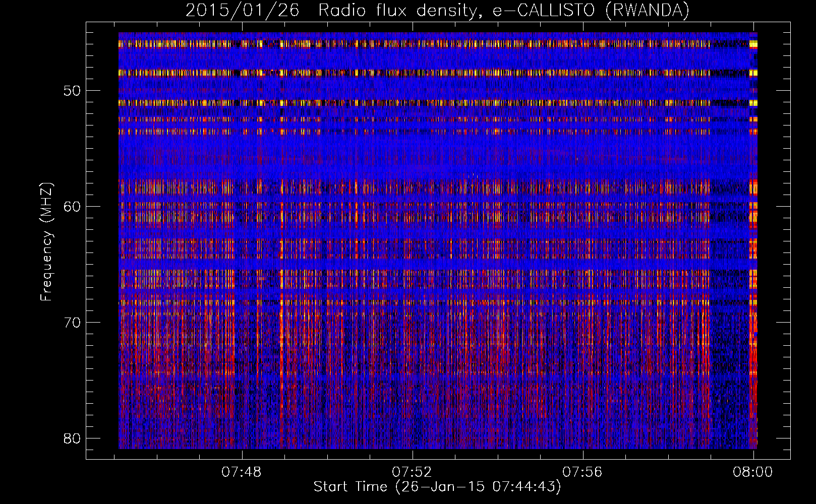
Task: Click the 50 frequency tick label
Action: coord(73,91)
